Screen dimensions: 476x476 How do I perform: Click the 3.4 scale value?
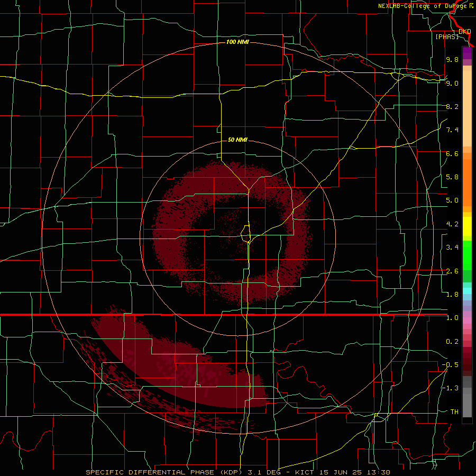point(452,248)
